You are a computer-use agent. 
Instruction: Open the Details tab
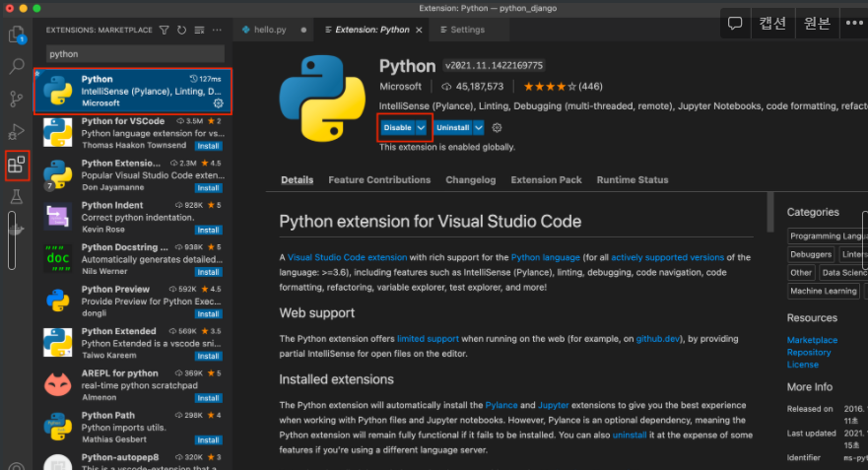tap(297, 180)
